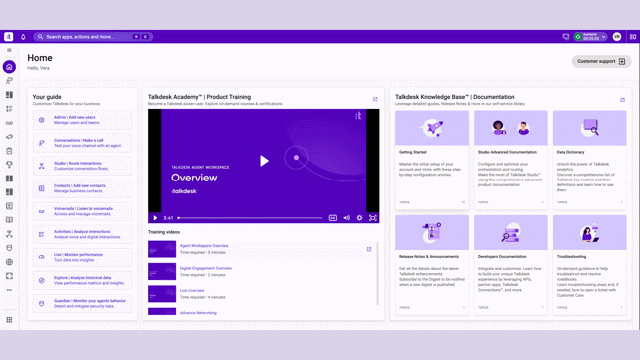The height and width of the screenshot is (360, 640).
Task: Click the large center play button
Action: tap(264, 161)
